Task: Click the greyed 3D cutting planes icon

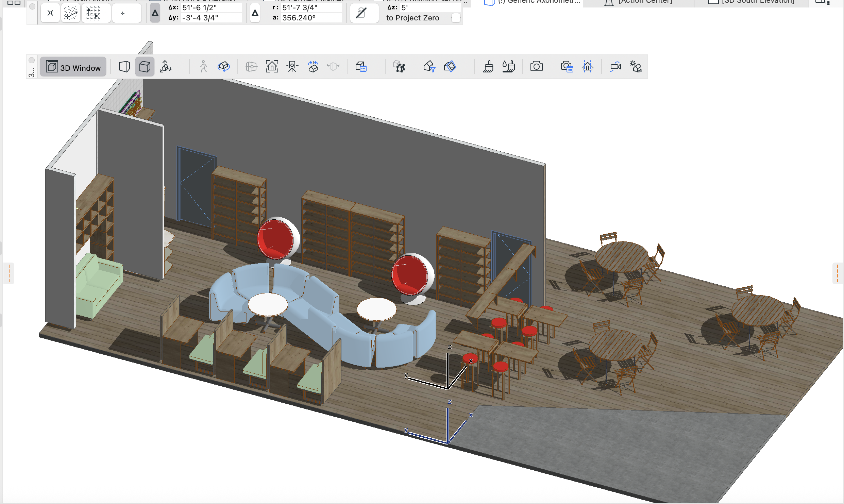Action: pos(333,67)
